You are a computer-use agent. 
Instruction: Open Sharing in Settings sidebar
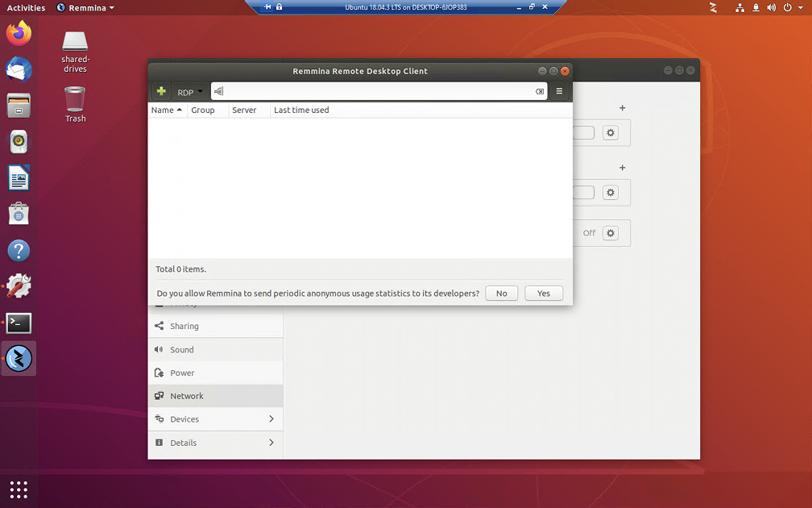(215, 326)
